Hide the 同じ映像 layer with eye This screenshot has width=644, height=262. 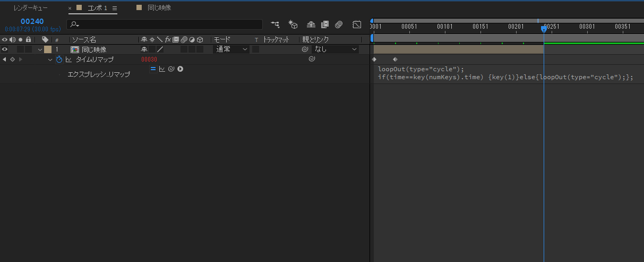click(5, 49)
